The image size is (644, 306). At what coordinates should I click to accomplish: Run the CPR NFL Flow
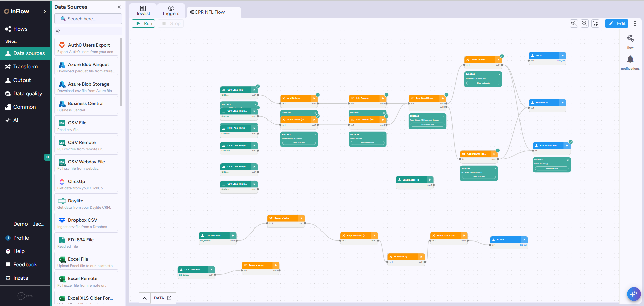143,23
